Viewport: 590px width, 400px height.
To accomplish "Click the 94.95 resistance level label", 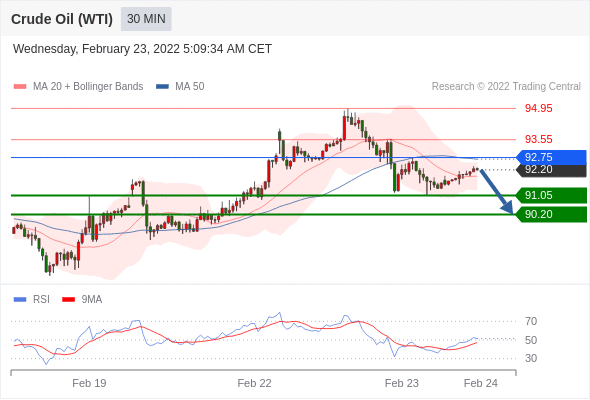I will (538, 108).
